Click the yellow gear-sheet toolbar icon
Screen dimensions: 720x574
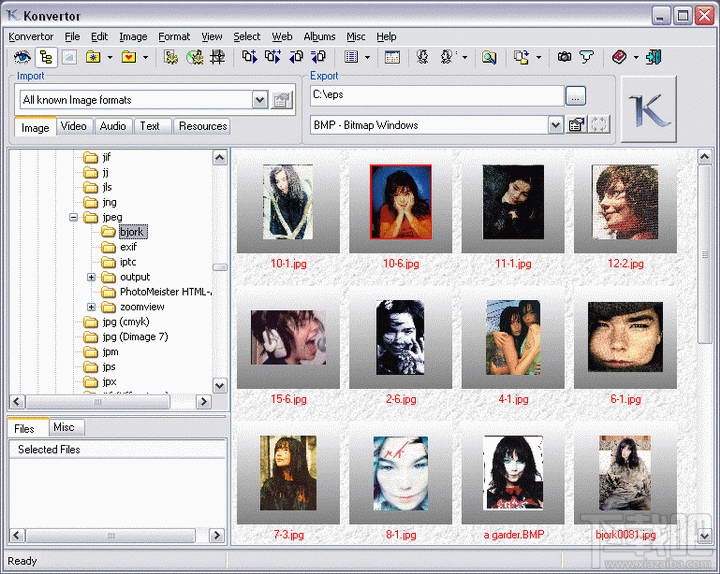(x=171, y=57)
